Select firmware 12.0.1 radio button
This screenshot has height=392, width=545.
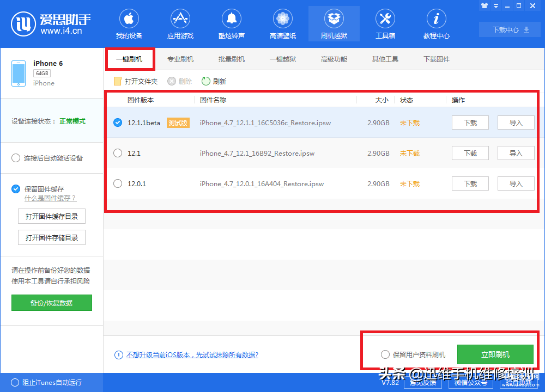click(118, 183)
